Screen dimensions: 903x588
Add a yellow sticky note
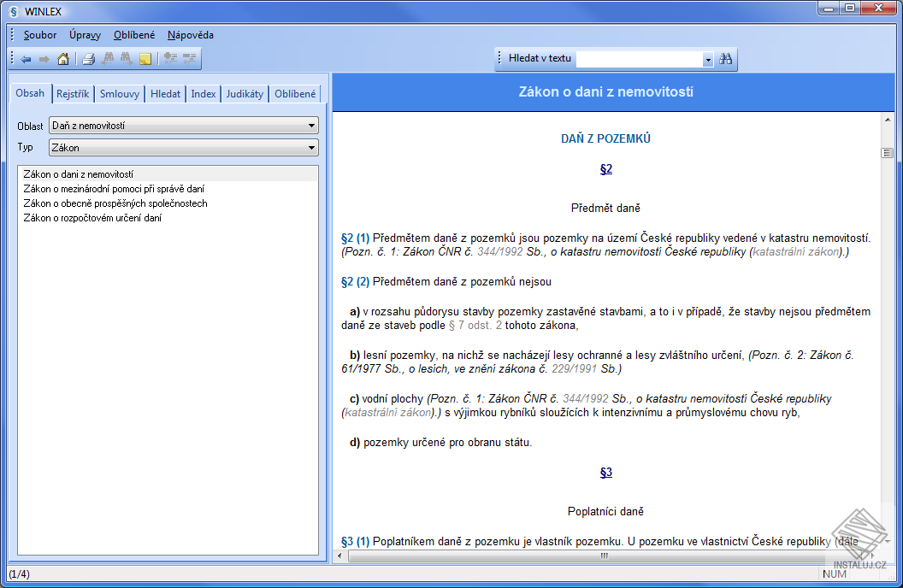[145, 59]
